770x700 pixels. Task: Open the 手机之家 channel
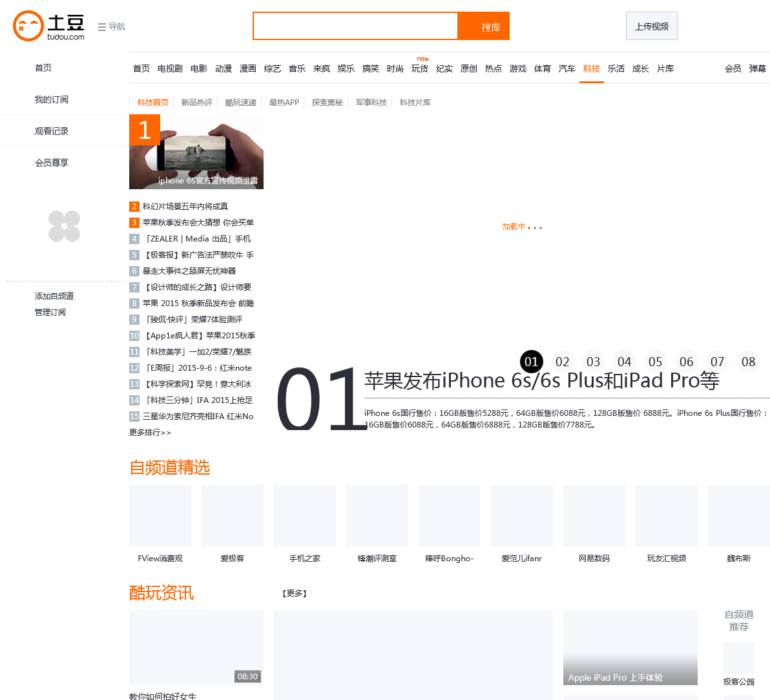click(305, 516)
